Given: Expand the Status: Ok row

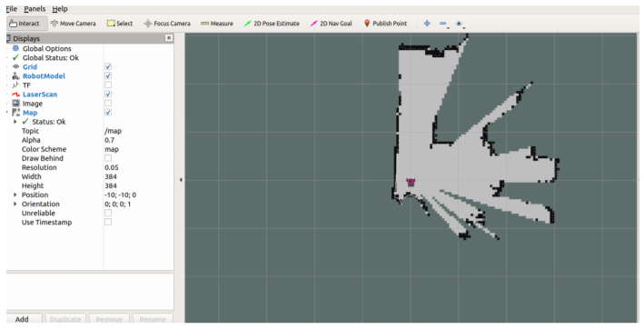Looking at the screenshot, I should tap(15, 122).
